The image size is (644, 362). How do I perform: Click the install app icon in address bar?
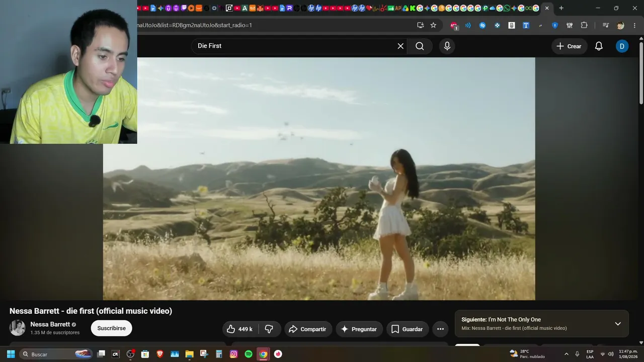(421, 25)
